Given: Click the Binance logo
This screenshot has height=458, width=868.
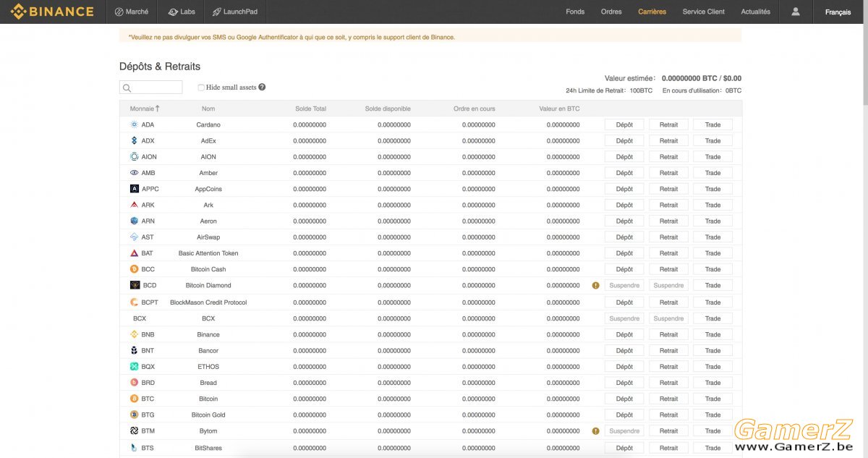Looking at the screenshot, I should click(x=52, y=12).
